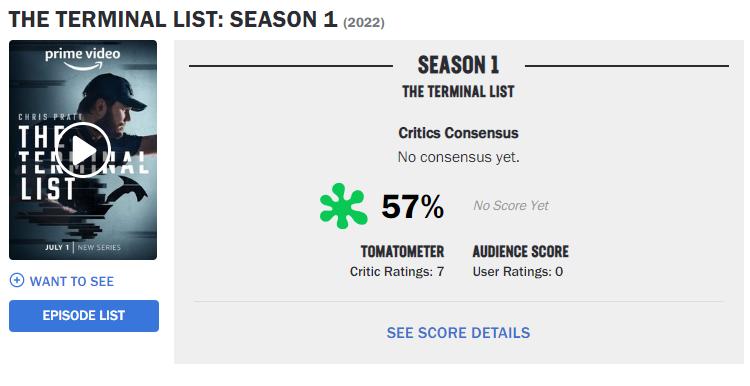Click the Critics Consensus heading
The height and width of the screenshot is (386, 750).
(x=458, y=133)
